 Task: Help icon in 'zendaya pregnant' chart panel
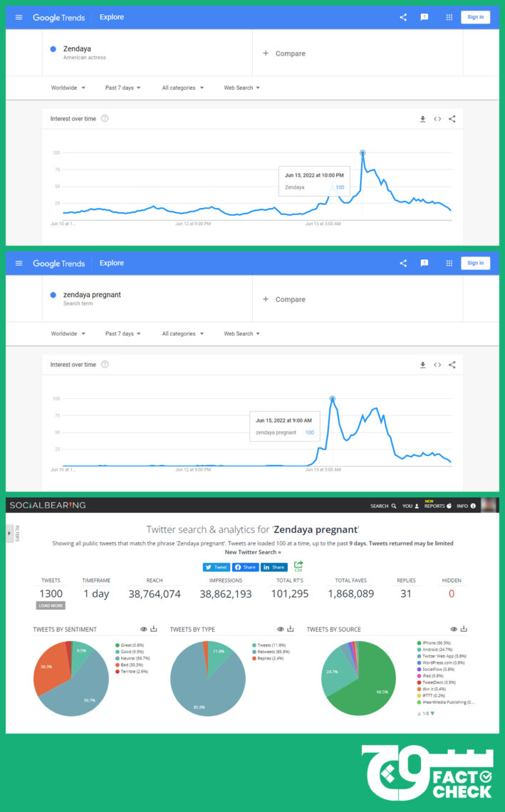(105, 365)
